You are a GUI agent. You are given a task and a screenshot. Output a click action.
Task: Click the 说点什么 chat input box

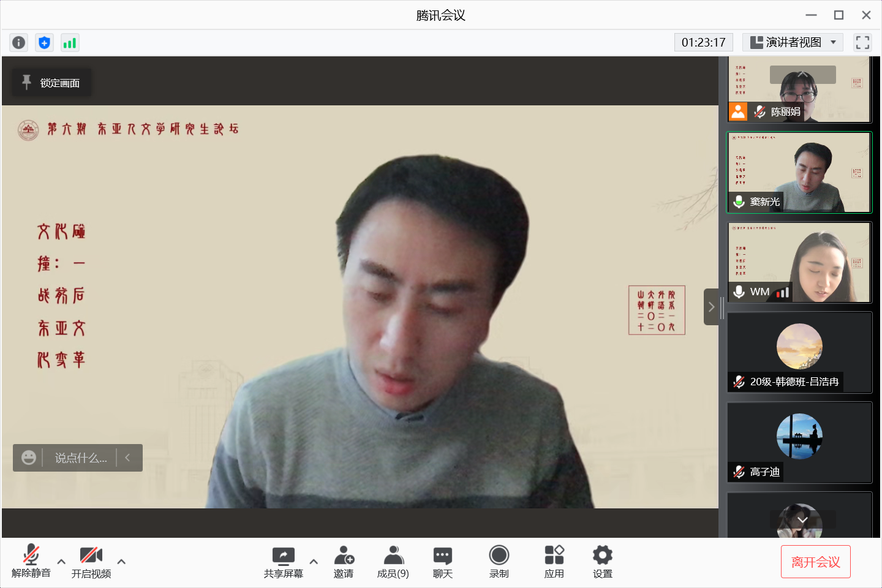(x=80, y=458)
